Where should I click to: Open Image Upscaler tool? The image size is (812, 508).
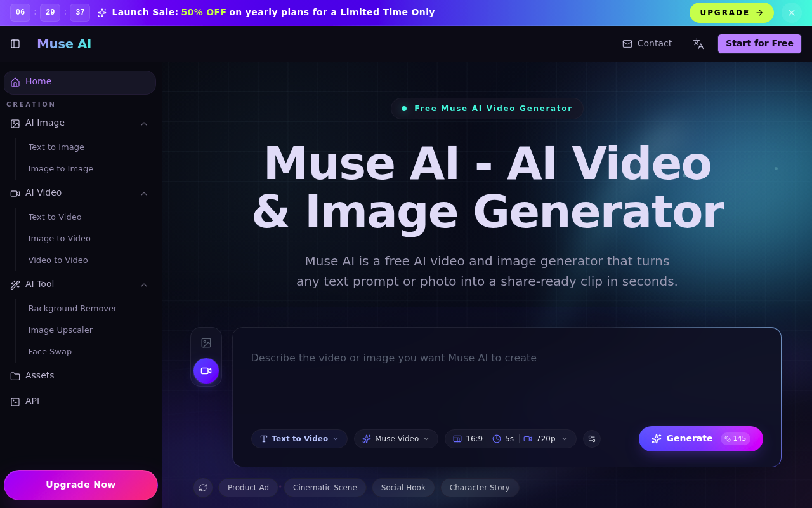60,330
